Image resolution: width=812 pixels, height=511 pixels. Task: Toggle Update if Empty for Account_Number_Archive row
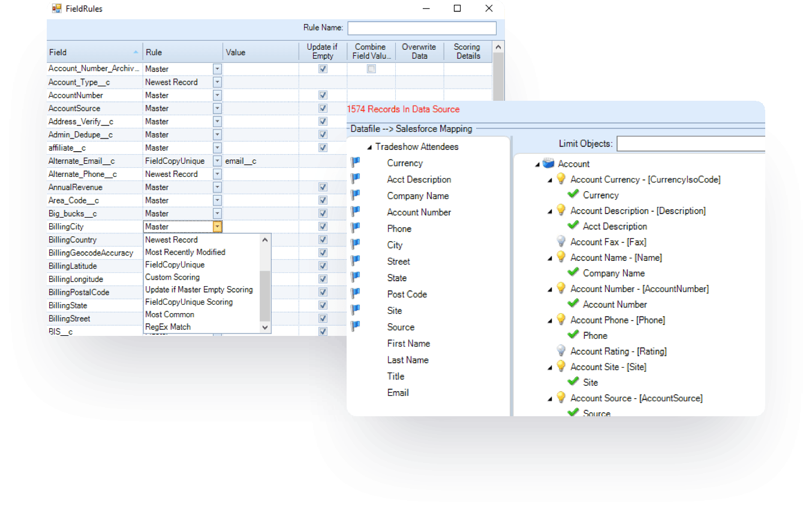pyautogui.click(x=323, y=69)
